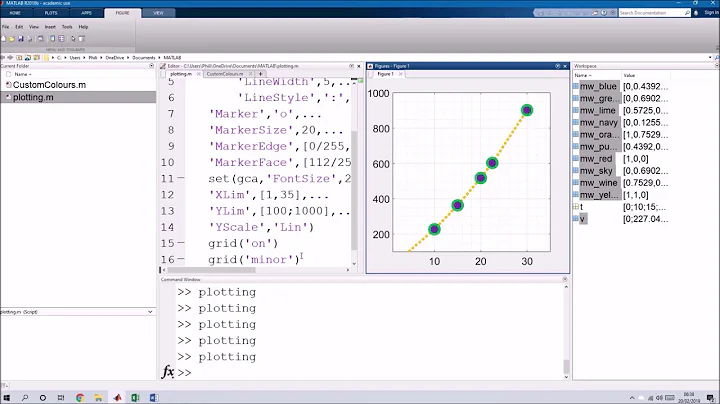The image size is (720, 404).
Task: Open the File menu in figure menu bar
Action: pyautogui.click(x=6, y=27)
